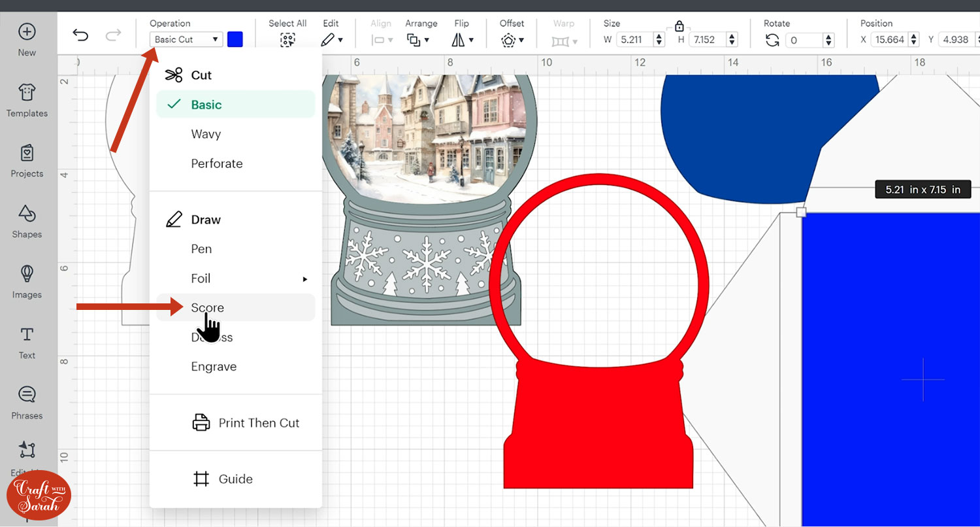This screenshot has height=527, width=980.
Task: Click the Undo arrow icon
Action: pyautogui.click(x=80, y=35)
